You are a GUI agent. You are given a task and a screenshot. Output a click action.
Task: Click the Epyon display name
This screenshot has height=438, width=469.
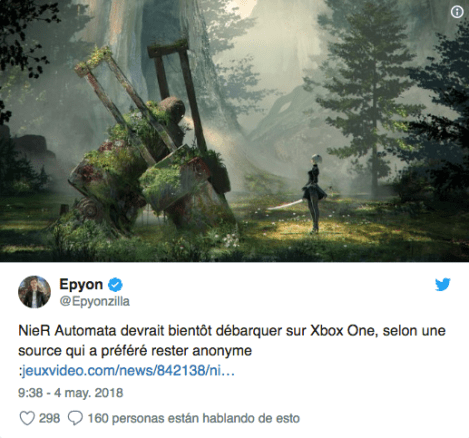(81, 284)
